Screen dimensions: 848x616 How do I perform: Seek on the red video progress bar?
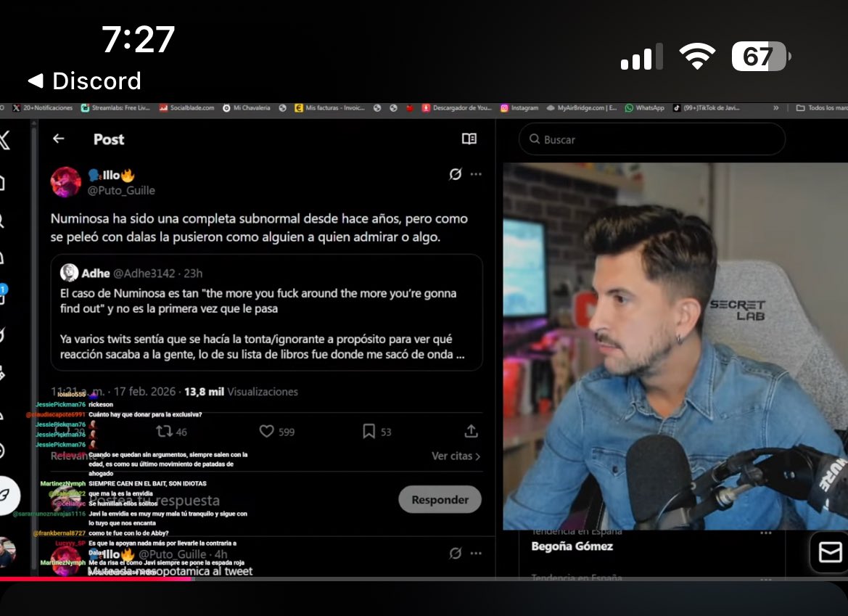point(96,579)
